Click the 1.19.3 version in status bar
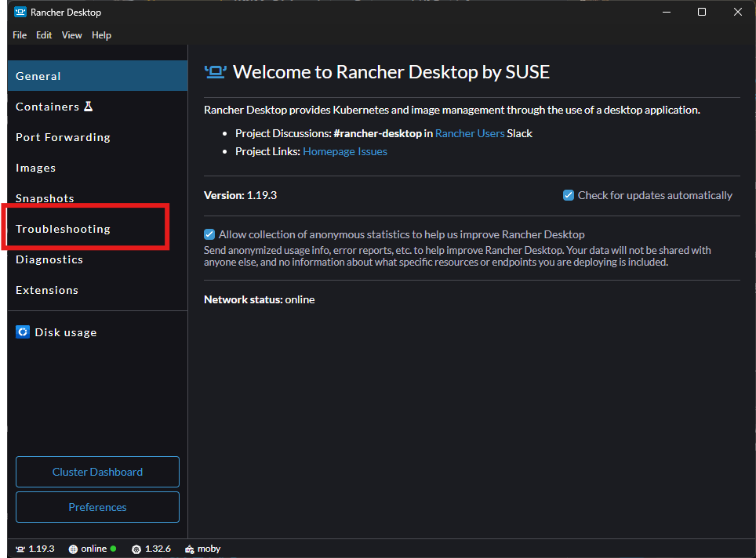The height and width of the screenshot is (558, 756). click(42, 549)
